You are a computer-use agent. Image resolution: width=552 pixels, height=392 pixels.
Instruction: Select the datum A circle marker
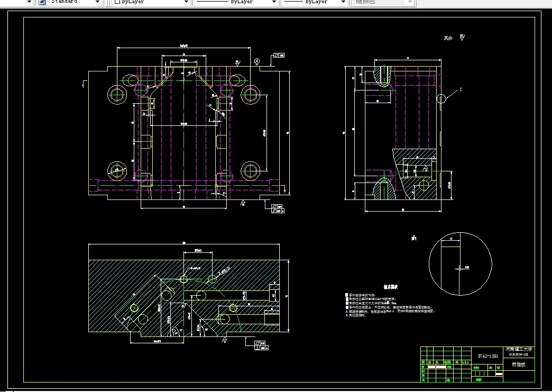tap(257, 61)
